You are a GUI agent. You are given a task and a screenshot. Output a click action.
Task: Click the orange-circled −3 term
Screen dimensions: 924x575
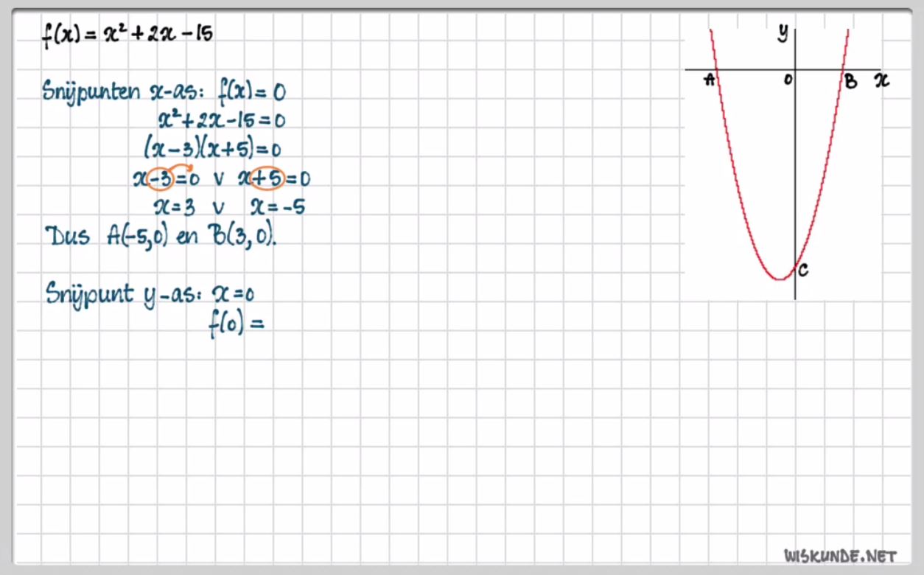160,179
